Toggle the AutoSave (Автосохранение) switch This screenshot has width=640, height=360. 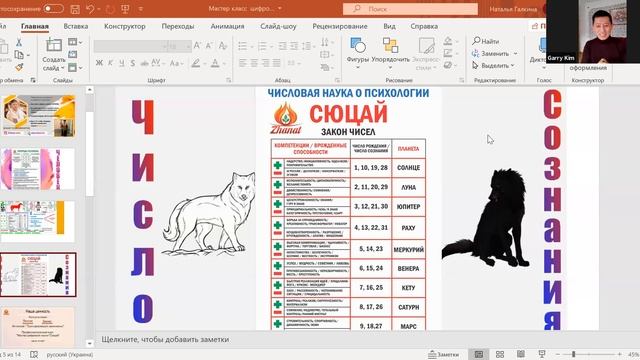(53, 9)
